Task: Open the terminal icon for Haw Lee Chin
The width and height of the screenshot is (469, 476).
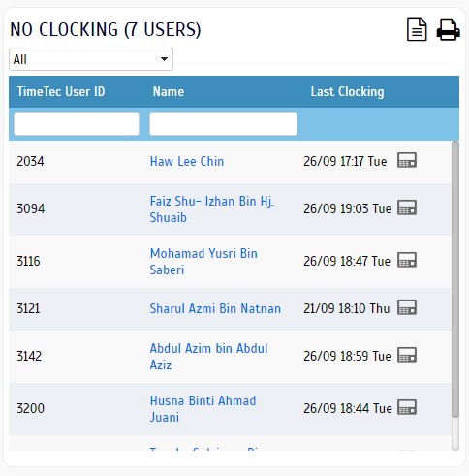Action: (x=407, y=160)
